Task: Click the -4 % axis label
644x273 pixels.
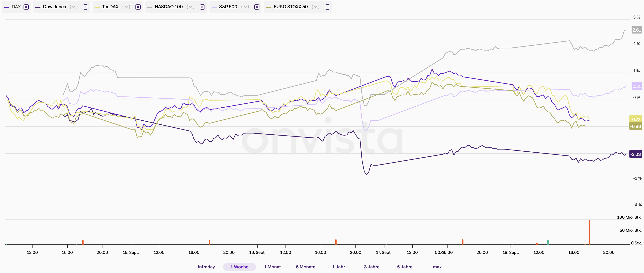Action: [637, 205]
